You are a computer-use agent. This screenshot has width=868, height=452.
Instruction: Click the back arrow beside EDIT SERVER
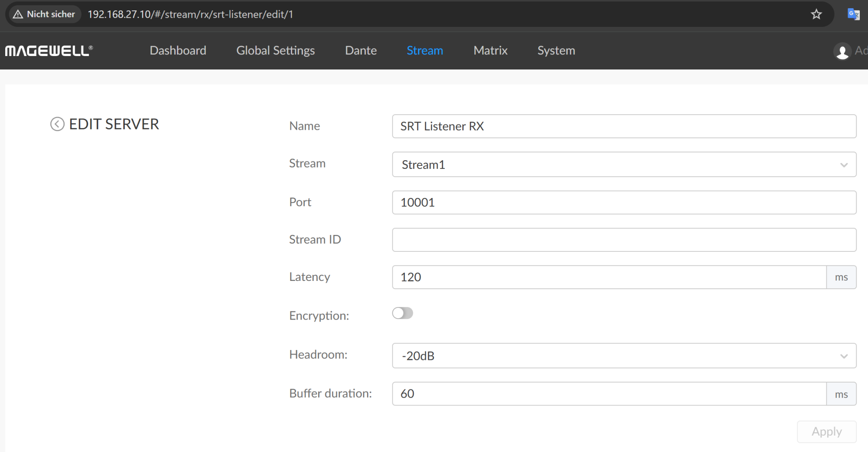57,124
